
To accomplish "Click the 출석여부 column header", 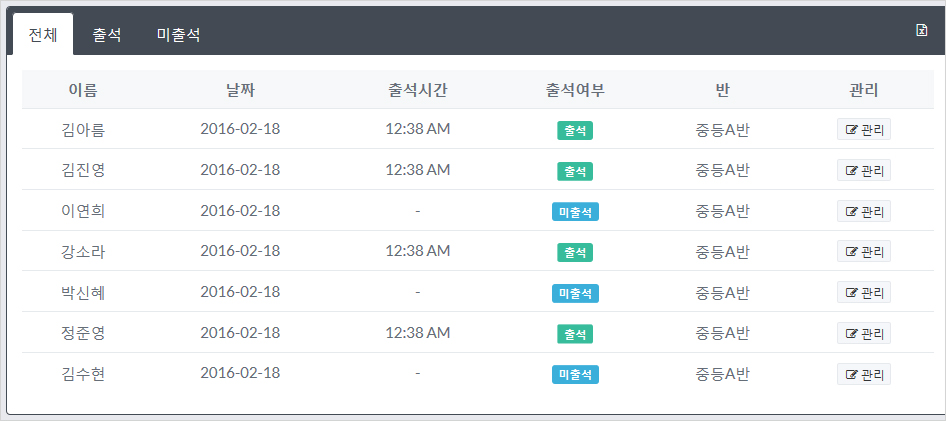I will [x=575, y=90].
